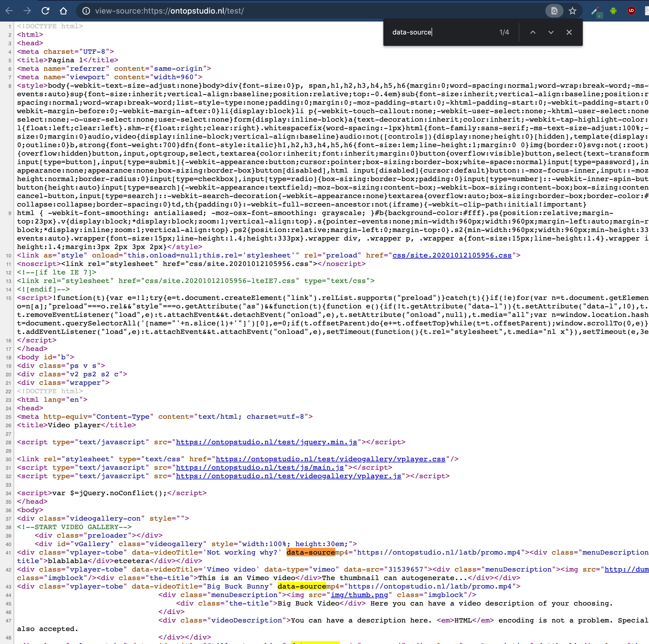Viewport: 649px width, 644px height.
Task: Open the jquery.min.js source link
Action: click(266, 442)
